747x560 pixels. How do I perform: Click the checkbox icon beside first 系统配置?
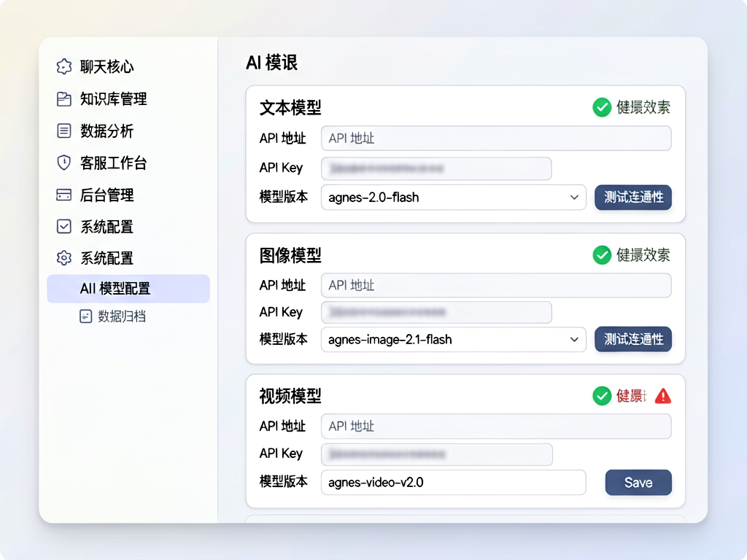click(64, 226)
